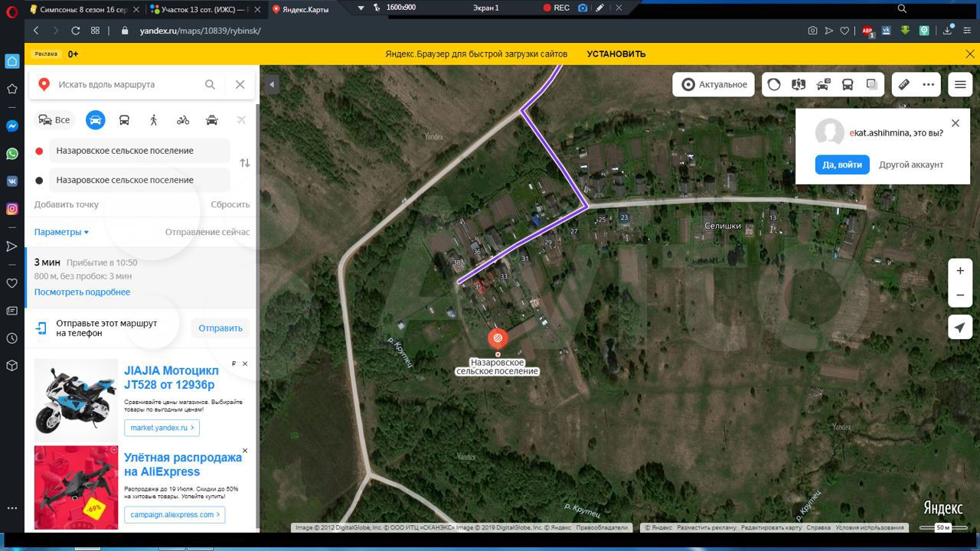Screen dimensions: 980x551
Task: Select the 'Яндекс.Карты' browser tab
Action: [306, 8]
